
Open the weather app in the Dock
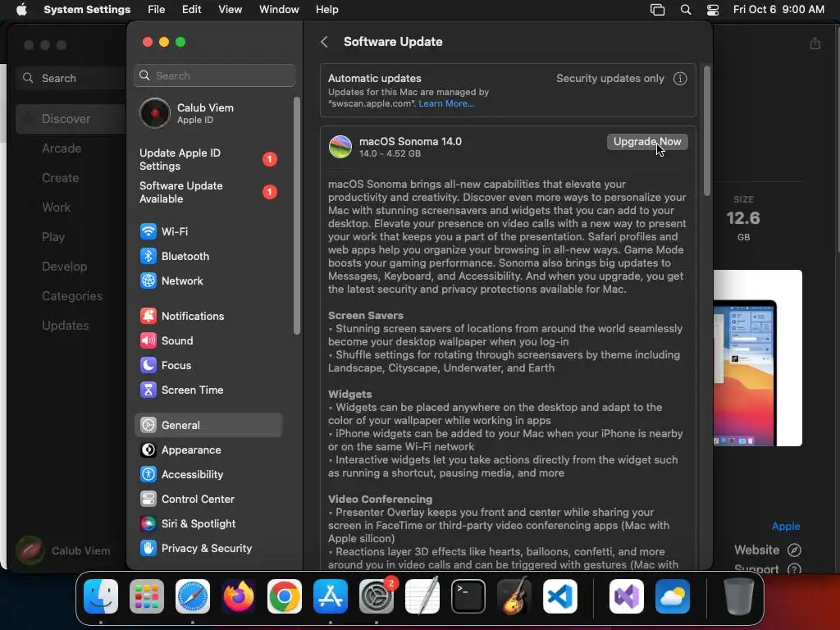pos(673,596)
